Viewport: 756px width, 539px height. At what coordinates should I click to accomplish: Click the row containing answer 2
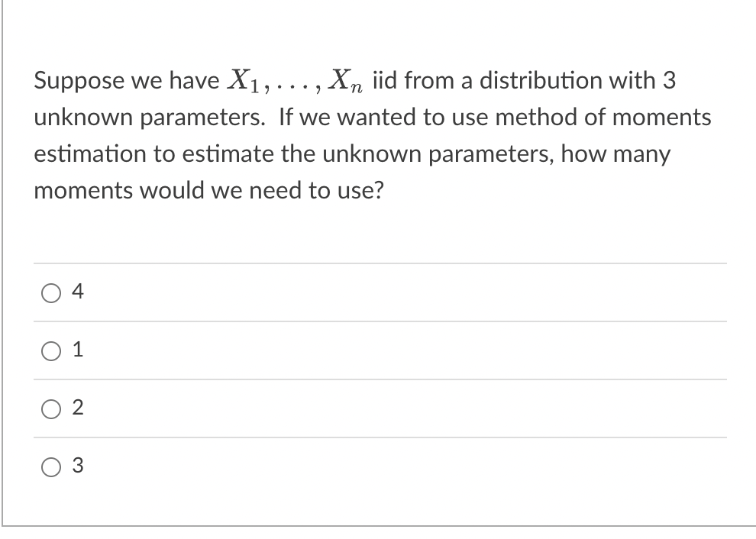[x=305, y=408]
